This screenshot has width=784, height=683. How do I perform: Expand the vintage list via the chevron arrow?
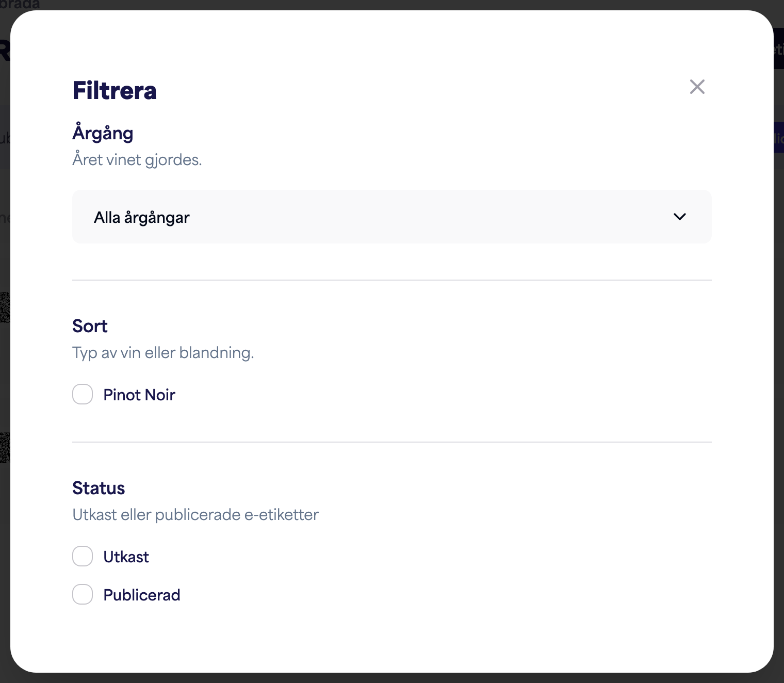[x=680, y=217]
